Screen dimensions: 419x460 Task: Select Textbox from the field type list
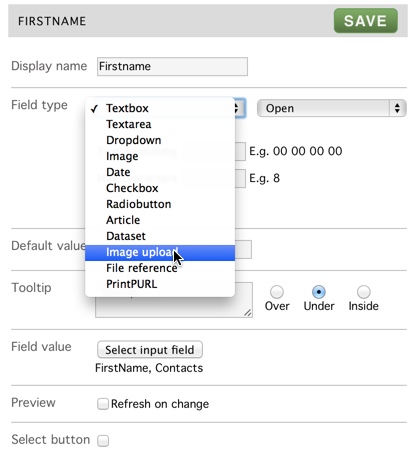point(160,108)
